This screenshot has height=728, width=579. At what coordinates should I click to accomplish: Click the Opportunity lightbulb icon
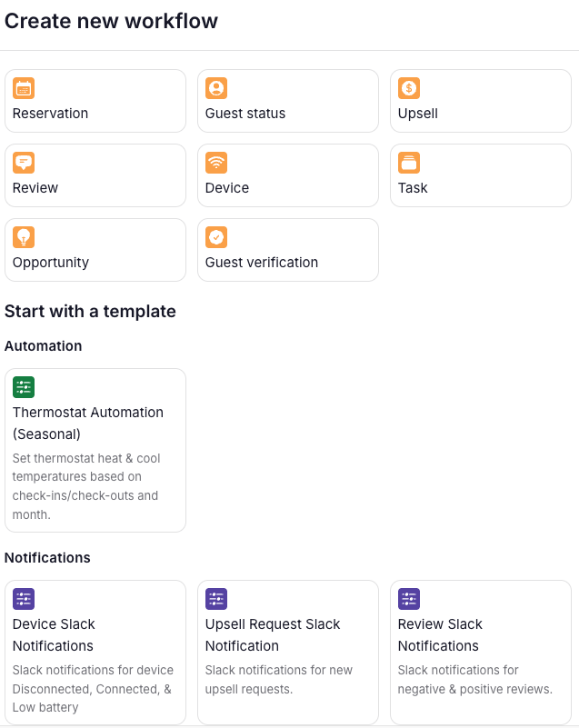(x=24, y=237)
